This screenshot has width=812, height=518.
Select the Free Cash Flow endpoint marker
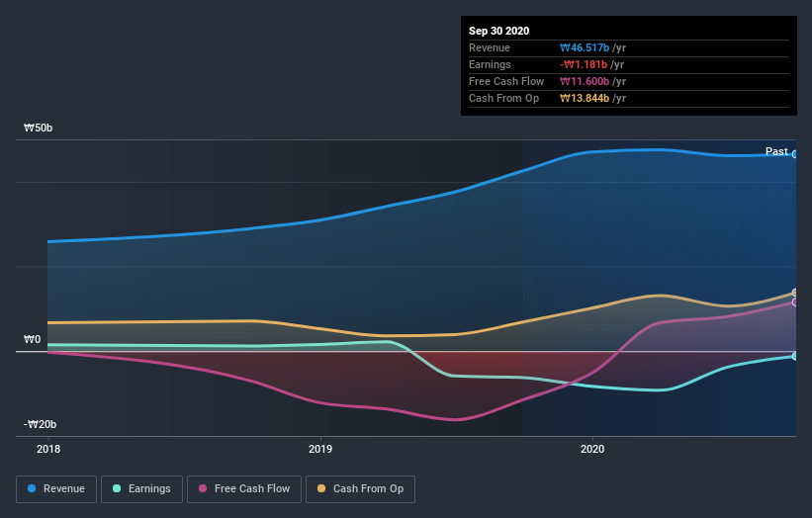tap(795, 302)
